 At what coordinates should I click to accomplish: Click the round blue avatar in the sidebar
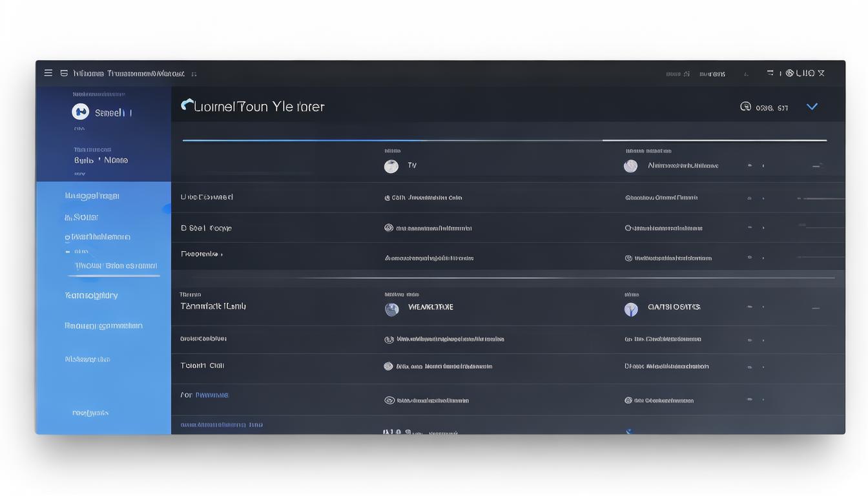click(x=80, y=112)
